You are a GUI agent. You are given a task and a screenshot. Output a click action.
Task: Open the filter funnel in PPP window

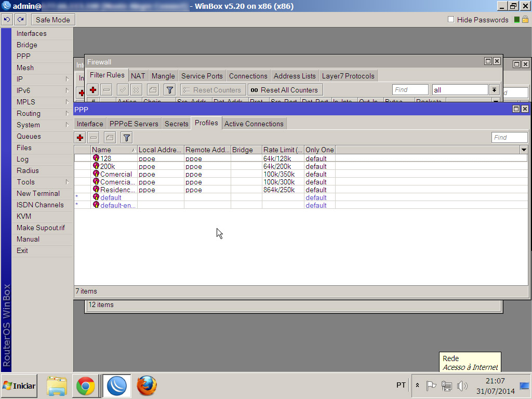pos(127,137)
